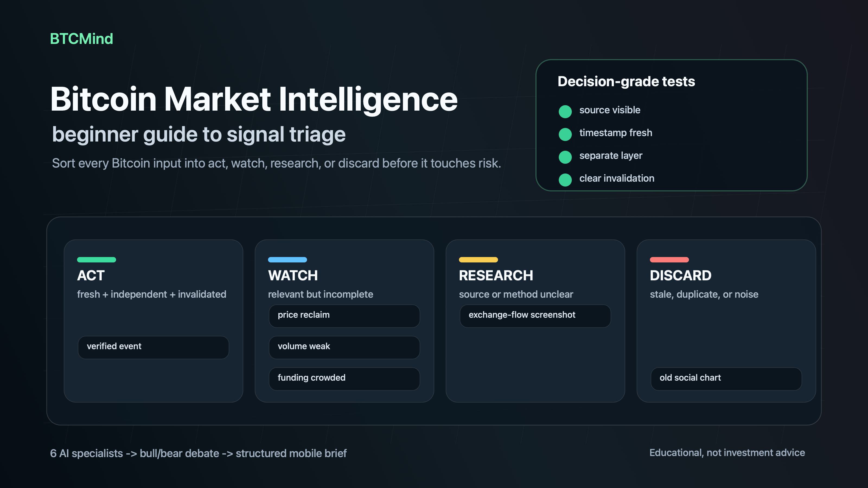Select the funding crowded chip
Viewport: 868px width, 488px height.
344,379
